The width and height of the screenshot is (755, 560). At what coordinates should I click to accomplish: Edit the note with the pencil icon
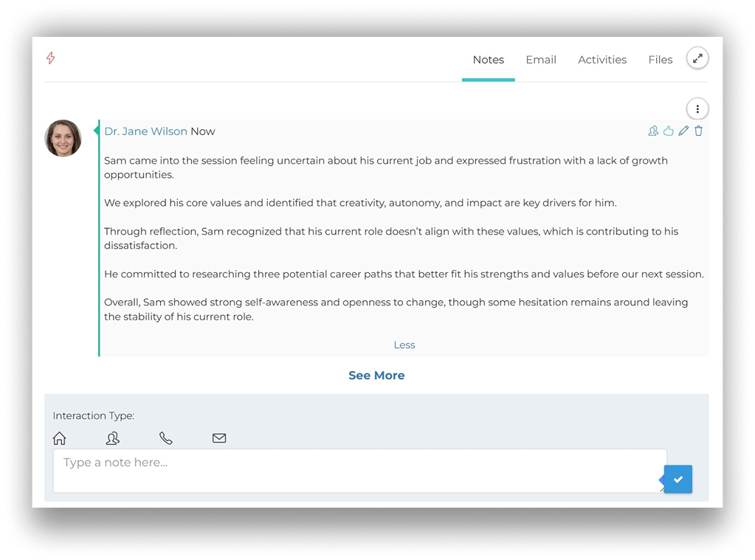(x=683, y=130)
